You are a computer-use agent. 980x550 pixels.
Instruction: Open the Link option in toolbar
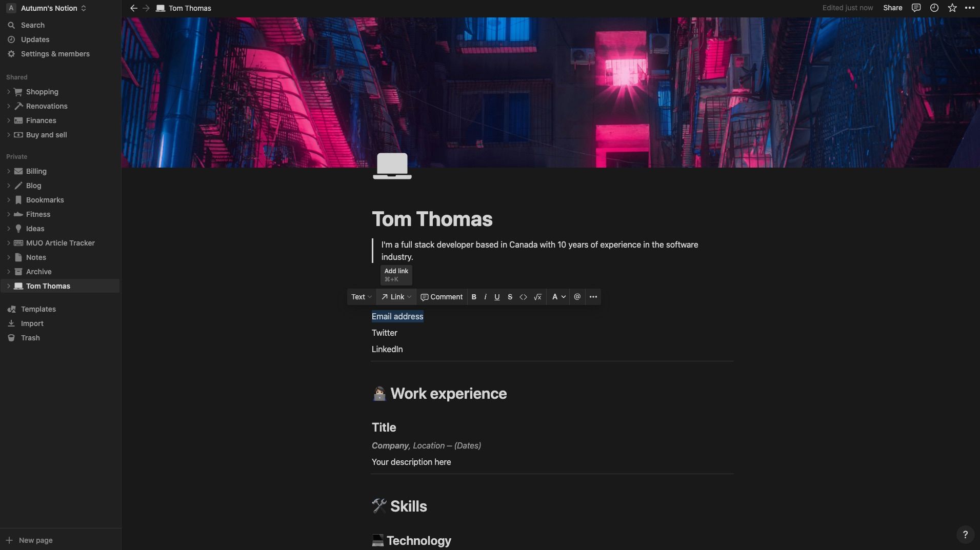point(396,297)
